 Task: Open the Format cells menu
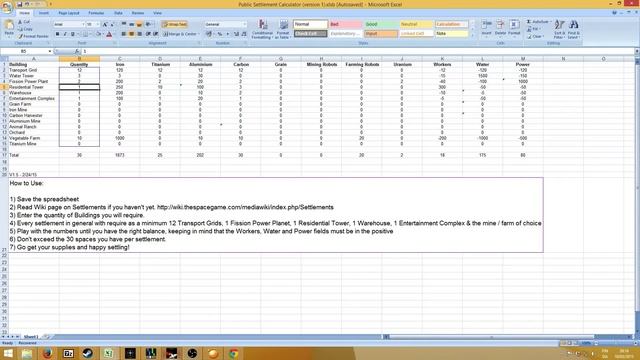pos(514,29)
